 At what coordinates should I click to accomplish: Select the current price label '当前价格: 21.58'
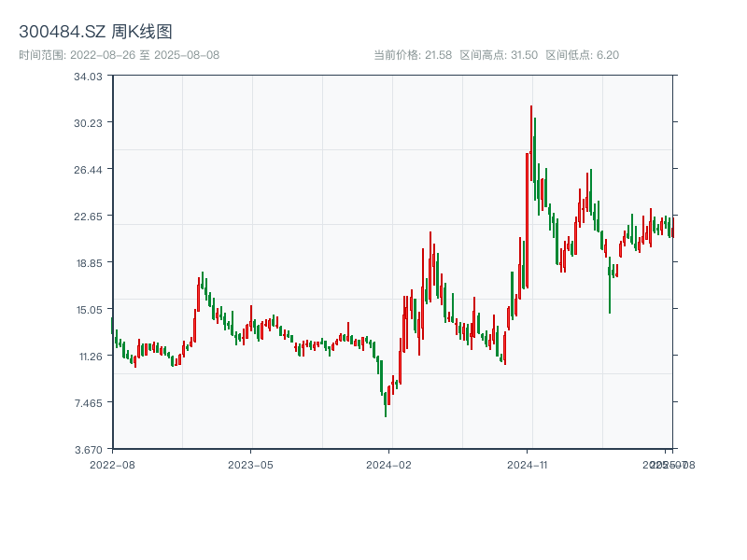[x=413, y=55]
